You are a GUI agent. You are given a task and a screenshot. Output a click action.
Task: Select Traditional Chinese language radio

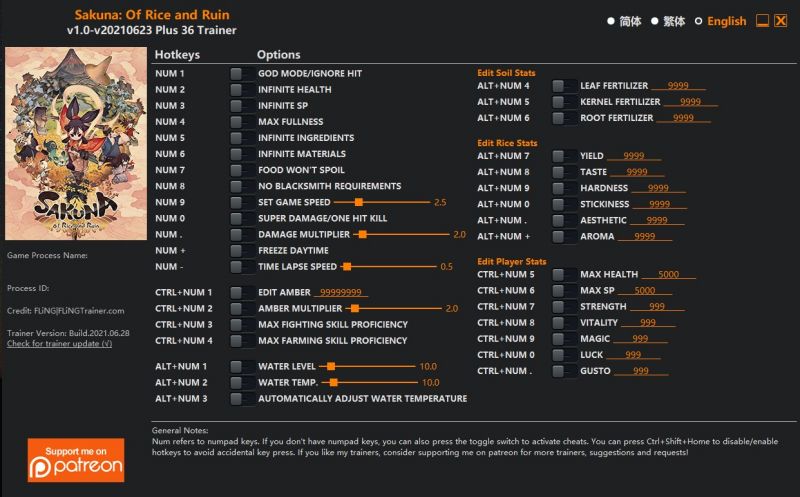pos(655,21)
